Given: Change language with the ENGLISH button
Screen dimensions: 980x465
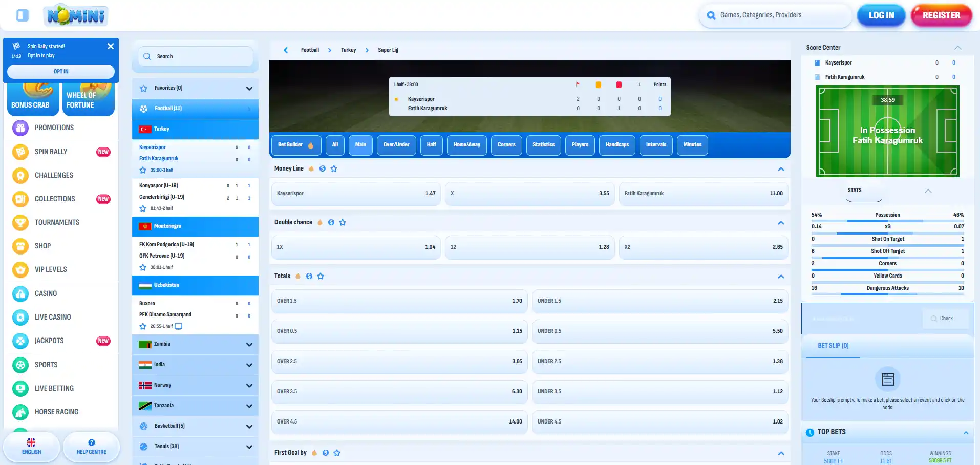Looking at the screenshot, I should [31, 447].
